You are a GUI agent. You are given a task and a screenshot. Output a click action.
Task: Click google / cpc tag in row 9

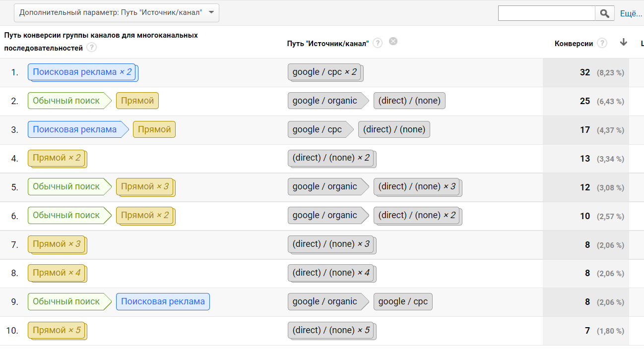402,302
